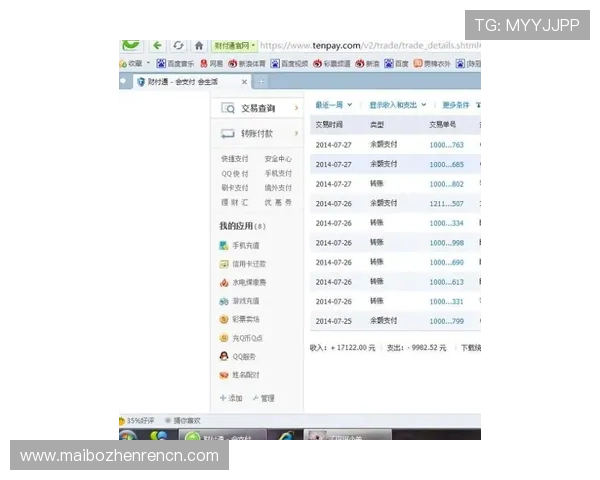Viewport: 600px width, 480px height.
Task: Click 管理 to manage apps
Action: (264, 398)
